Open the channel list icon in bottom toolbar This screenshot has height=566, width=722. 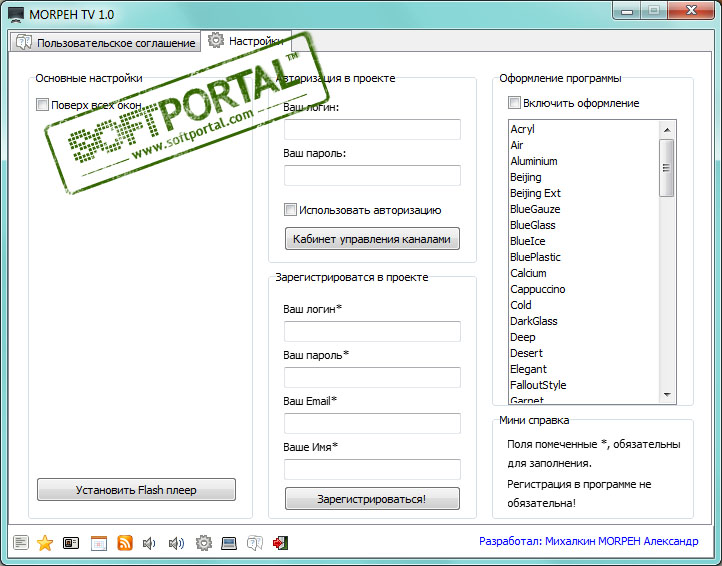pos(21,543)
